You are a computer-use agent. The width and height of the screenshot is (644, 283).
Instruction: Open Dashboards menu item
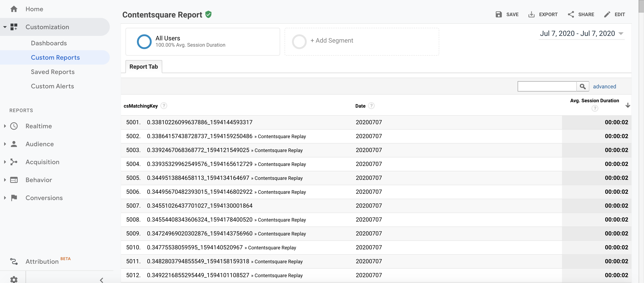pyautogui.click(x=49, y=43)
